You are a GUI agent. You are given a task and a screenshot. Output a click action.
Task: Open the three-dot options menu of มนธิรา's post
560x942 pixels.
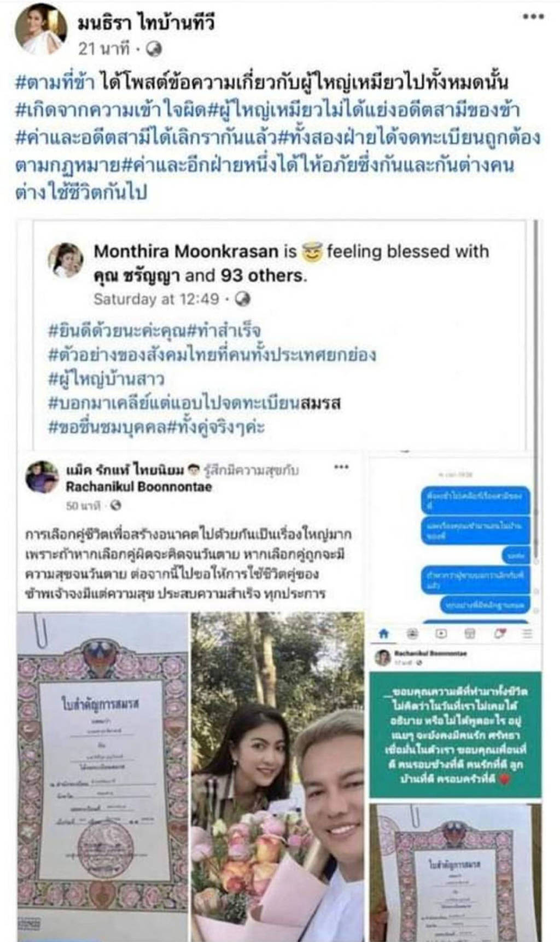[x=533, y=16]
